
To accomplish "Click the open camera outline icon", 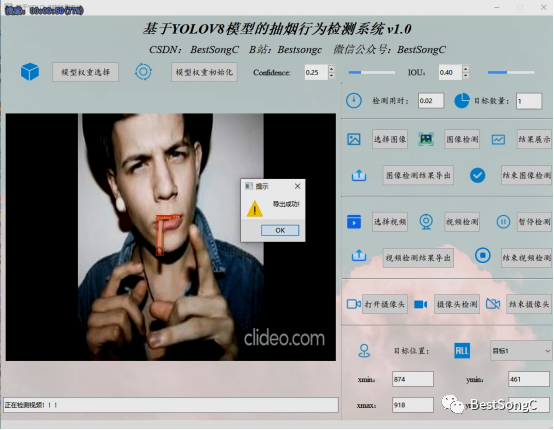I will 354,304.
